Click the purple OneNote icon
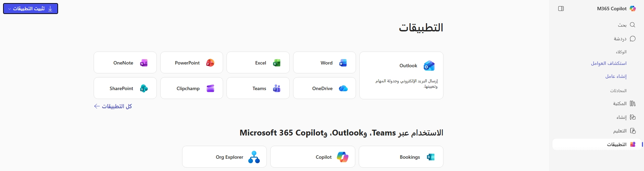The height and width of the screenshot is (171, 644). [x=144, y=63]
